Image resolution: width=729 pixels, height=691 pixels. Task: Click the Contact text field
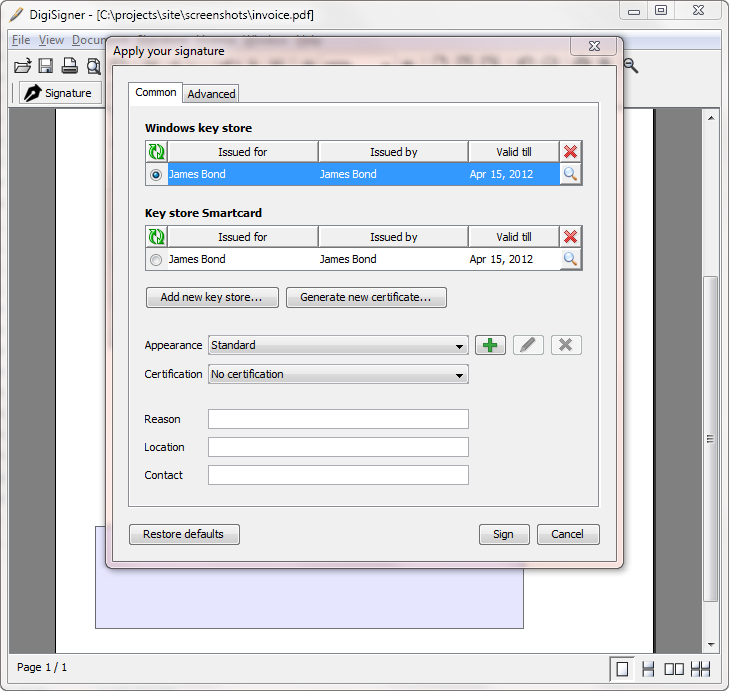(x=338, y=475)
